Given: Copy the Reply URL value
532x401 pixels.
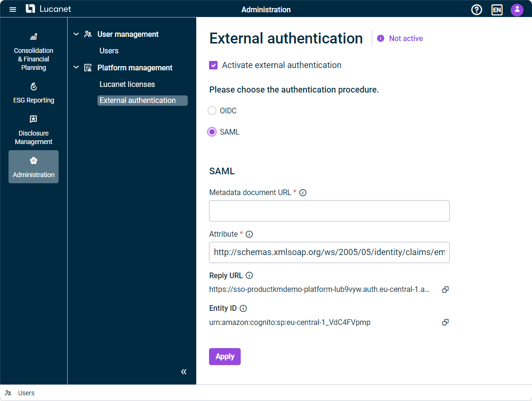Looking at the screenshot, I should 445,289.
